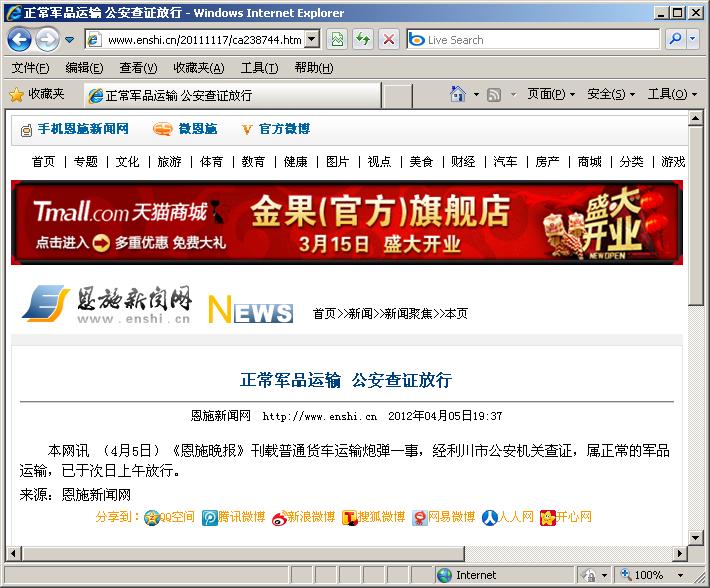The height and width of the screenshot is (588, 710).
Task: Expand the 安全(S) dropdown menu
Action: pyautogui.click(x=611, y=94)
